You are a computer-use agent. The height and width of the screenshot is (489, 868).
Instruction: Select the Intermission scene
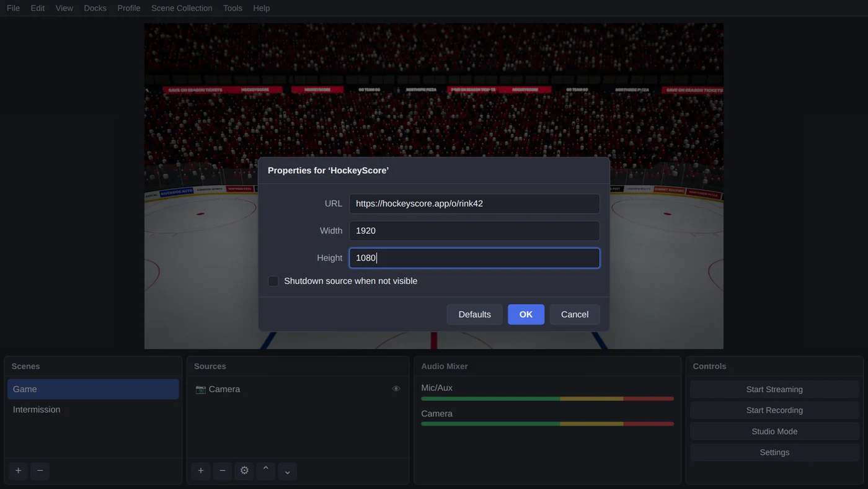click(x=93, y=410)
